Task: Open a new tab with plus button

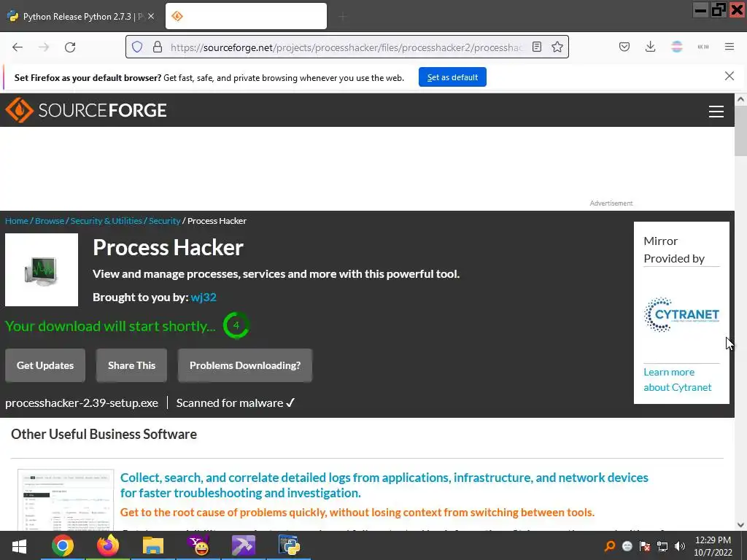Action: pos(343,17)
